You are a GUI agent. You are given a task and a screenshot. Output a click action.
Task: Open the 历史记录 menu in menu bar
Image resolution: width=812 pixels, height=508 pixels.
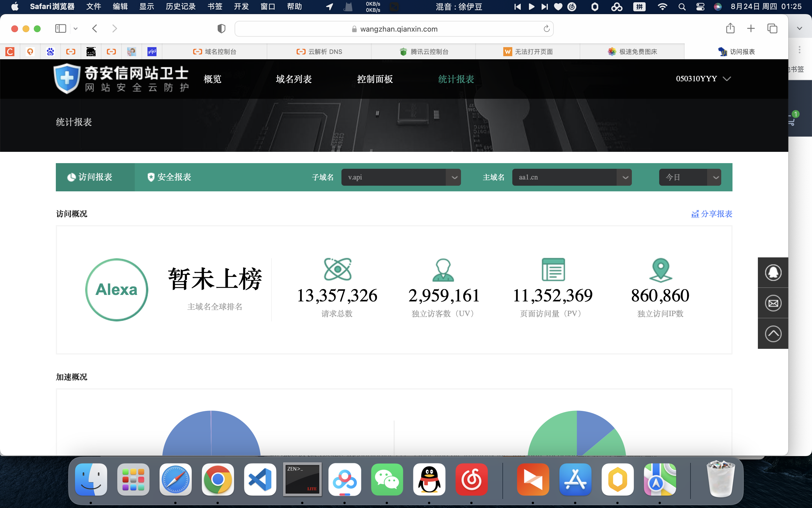click(180, 7)
